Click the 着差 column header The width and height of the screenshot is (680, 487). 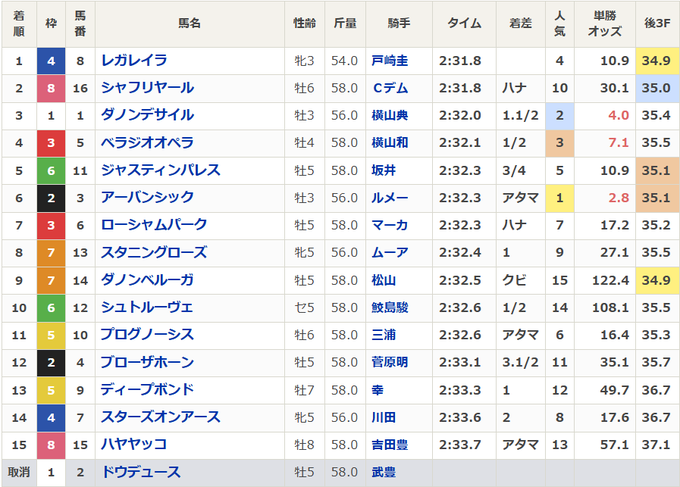(x=520, y=23)
